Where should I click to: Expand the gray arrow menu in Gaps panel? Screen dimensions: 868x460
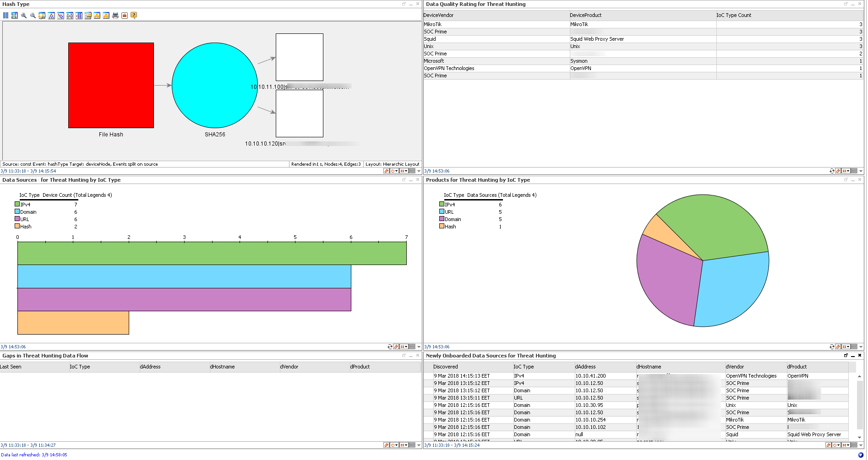tap(419, 445)
